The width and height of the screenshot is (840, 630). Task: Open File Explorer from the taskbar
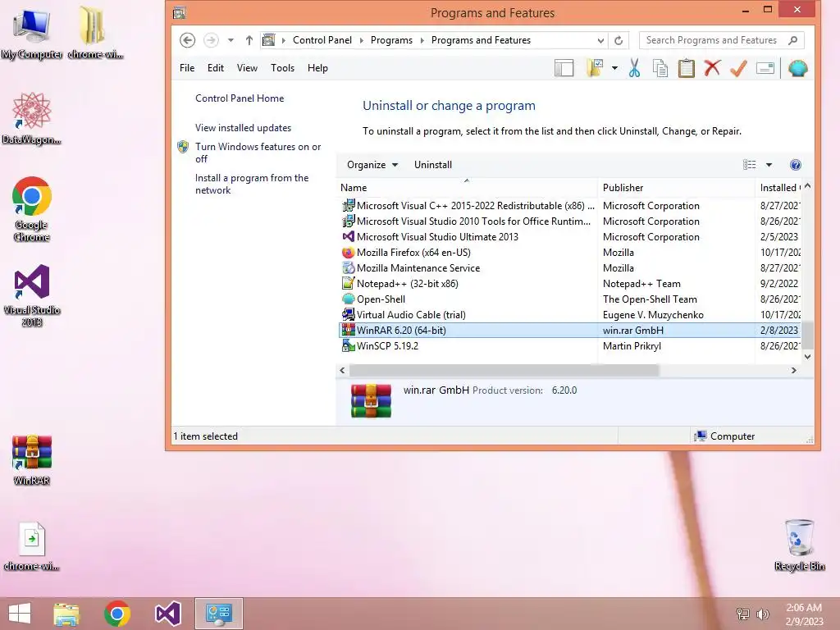tap(66, 614)
